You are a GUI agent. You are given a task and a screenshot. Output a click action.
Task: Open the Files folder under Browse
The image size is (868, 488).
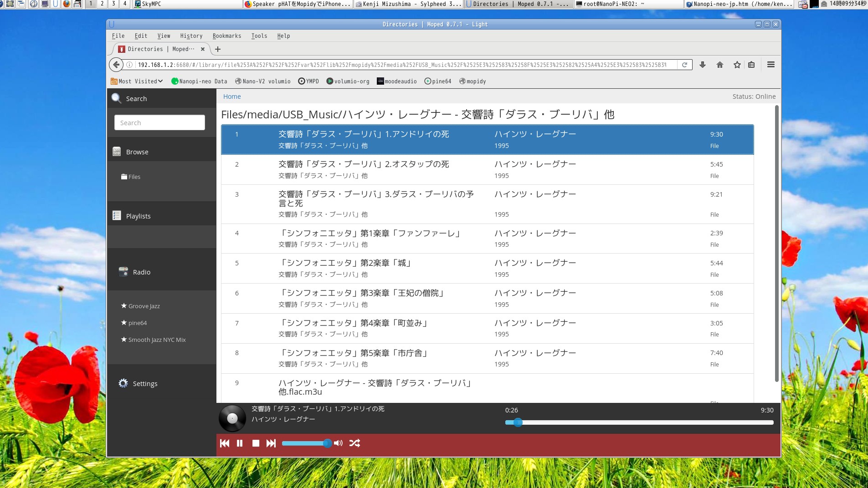[134, 177]
